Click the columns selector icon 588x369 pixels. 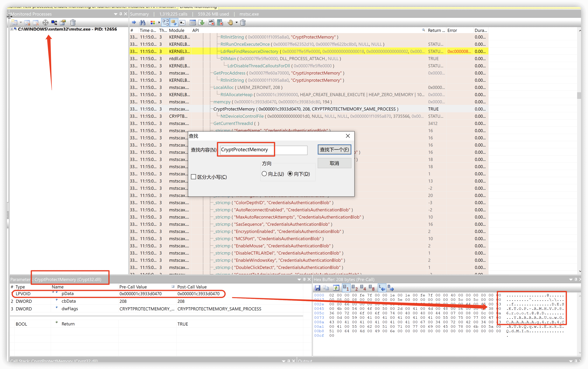click(192, 23)
